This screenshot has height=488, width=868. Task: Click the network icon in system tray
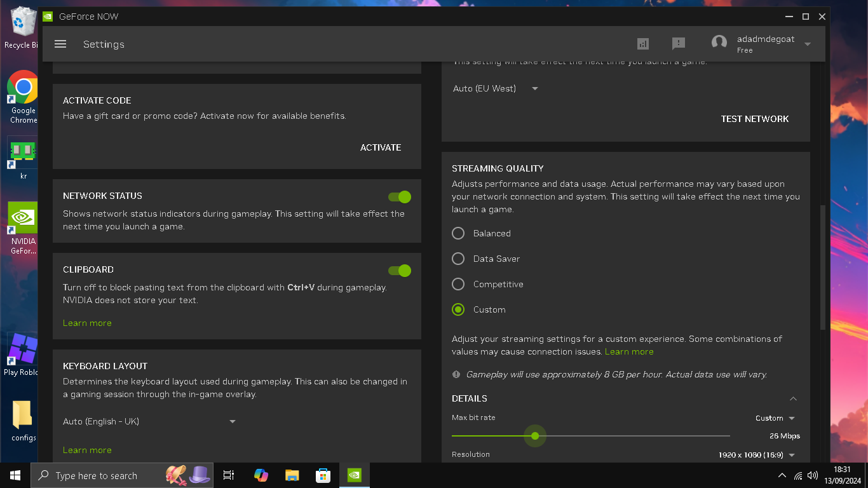[798, 476]
